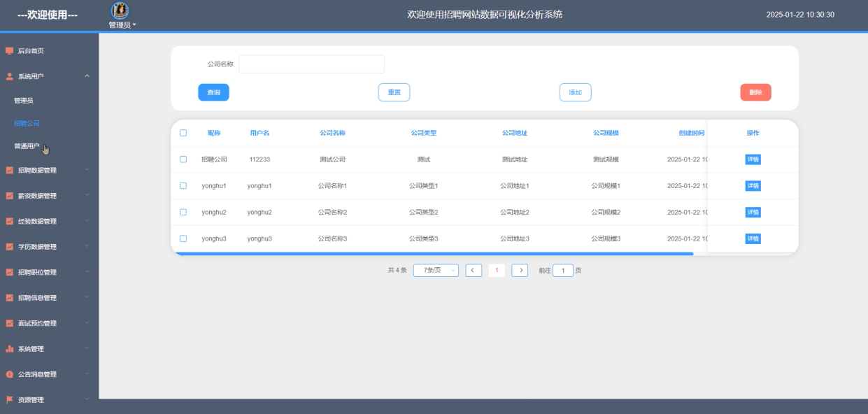The height and width of the screenshot is (414, 868).
Task: Click the 测试地址 cell
Action: point(515,159)
